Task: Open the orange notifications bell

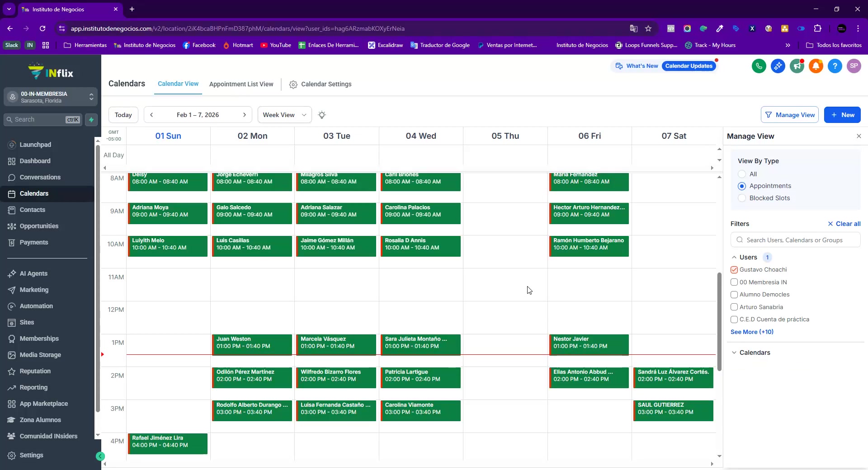Action: click(x=816, y=66)
